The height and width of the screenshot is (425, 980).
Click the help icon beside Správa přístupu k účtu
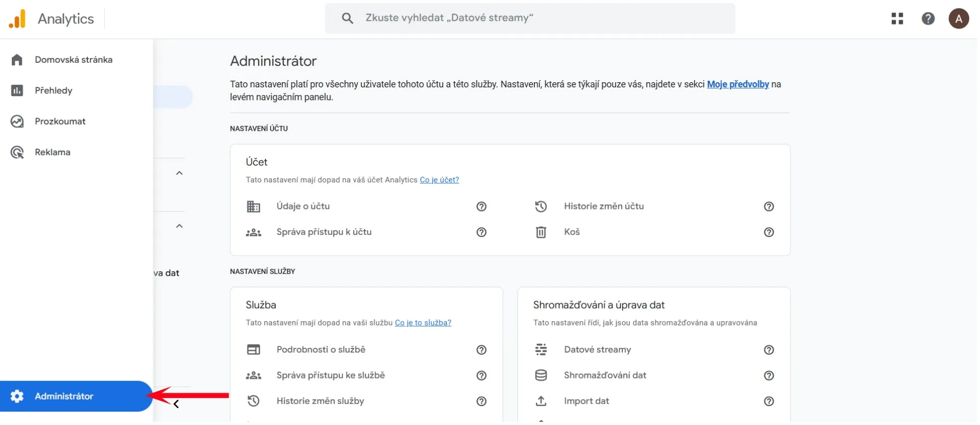pos(481,232)
